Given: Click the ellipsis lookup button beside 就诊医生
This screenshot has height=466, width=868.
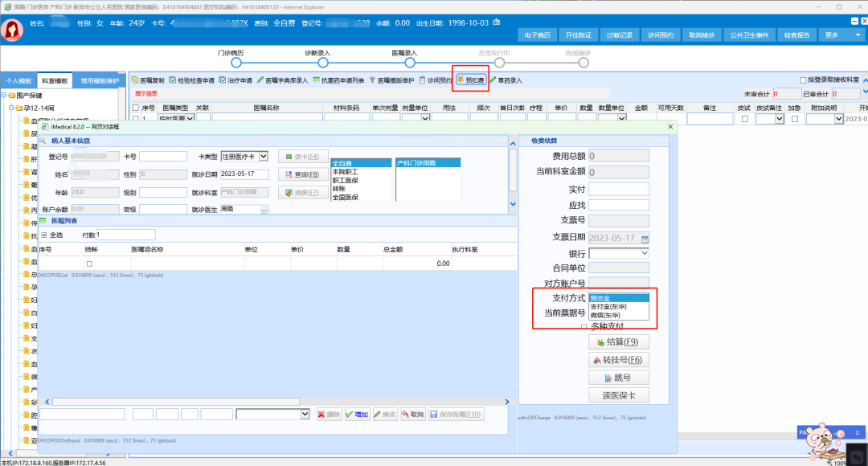Looking at the screenshot, I should 264,210.
